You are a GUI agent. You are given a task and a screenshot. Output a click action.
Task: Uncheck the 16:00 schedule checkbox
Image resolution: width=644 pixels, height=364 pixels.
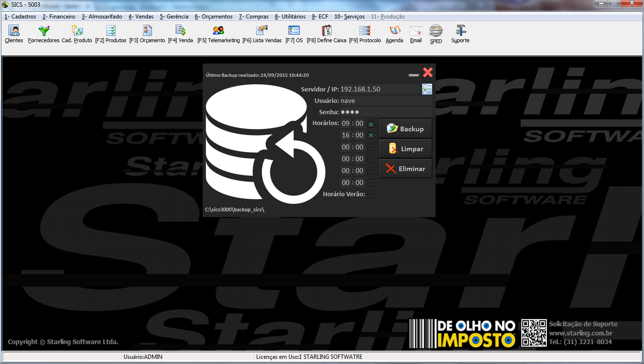point(371,135)
